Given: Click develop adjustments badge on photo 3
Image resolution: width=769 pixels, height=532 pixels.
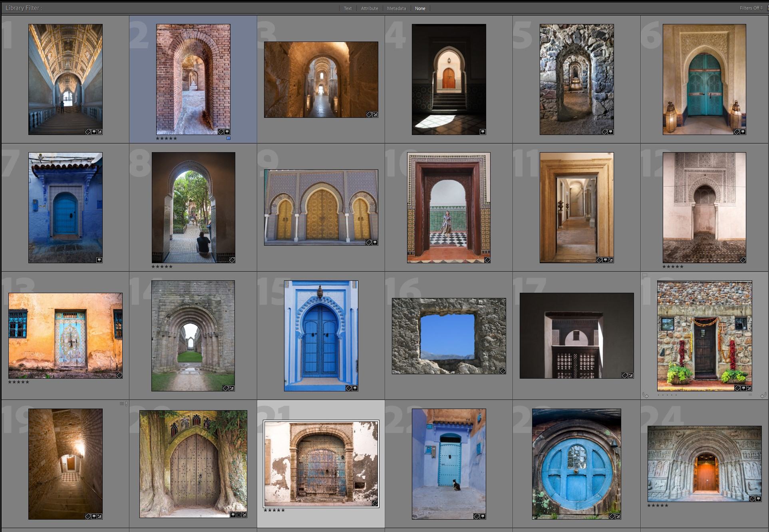Looking at the screenshot, I should [375, 115].
